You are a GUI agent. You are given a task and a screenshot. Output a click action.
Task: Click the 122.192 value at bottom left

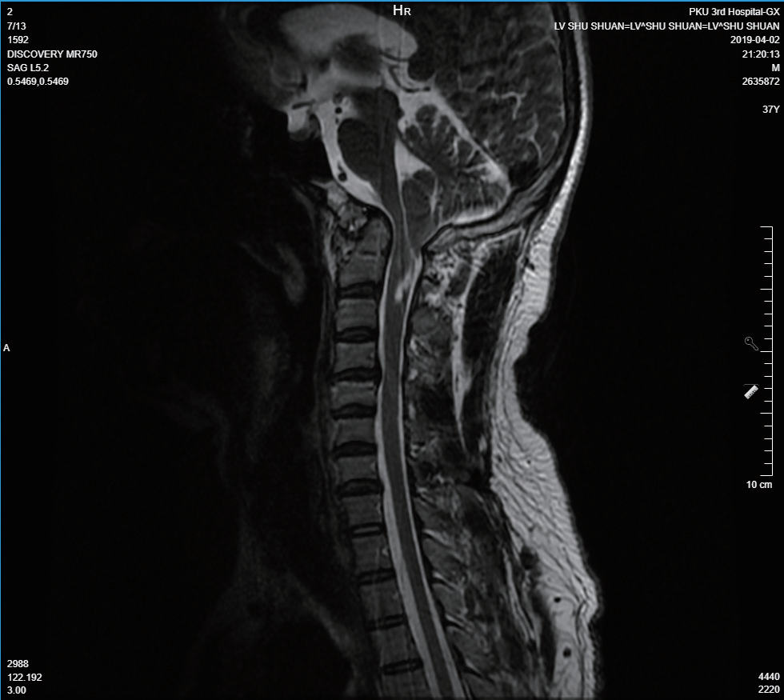[x=24, y=677]
